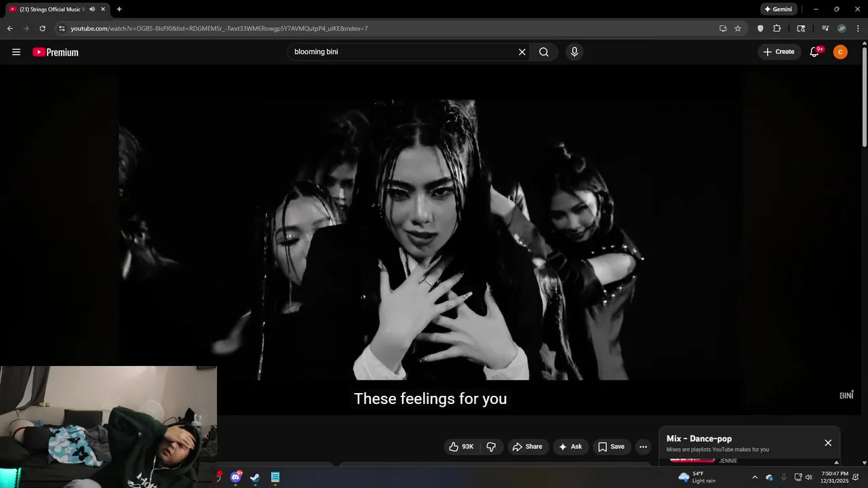Open the Chrome three-dot menu

[858, 28]
